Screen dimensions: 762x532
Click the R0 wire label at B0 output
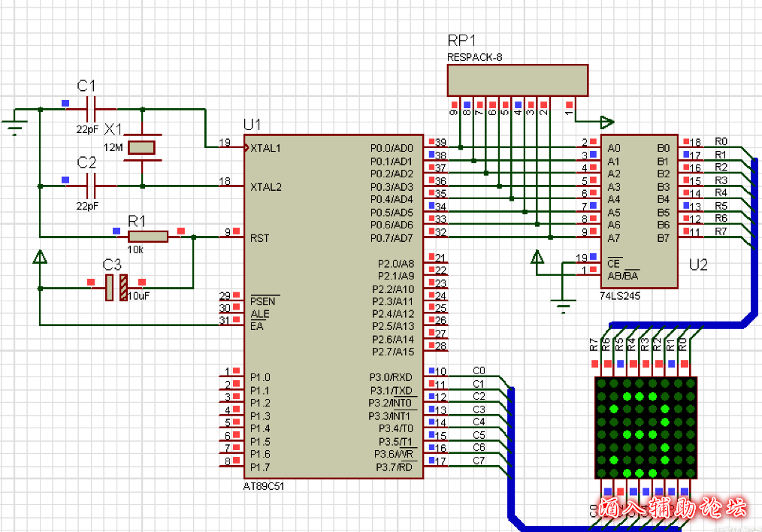[x=721, y=141]
